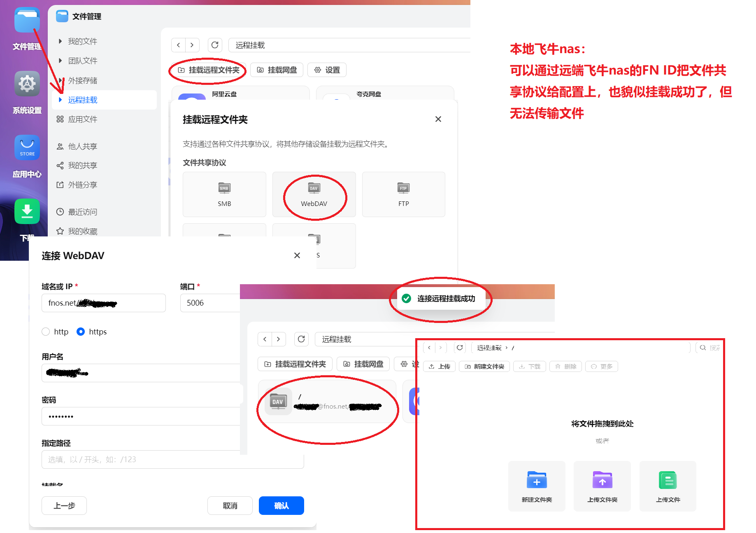This screenshot has width=756, height=533.
Task: Launch the 应用中心 STORE dock icon
Action: click(x=27, y=148)
